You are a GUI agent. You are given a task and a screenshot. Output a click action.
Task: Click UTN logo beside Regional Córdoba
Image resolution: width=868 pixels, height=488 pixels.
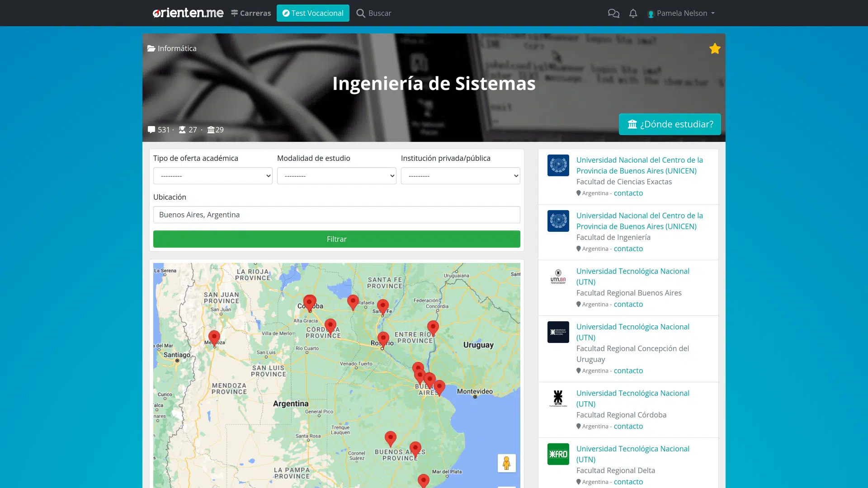pos(558,399)
